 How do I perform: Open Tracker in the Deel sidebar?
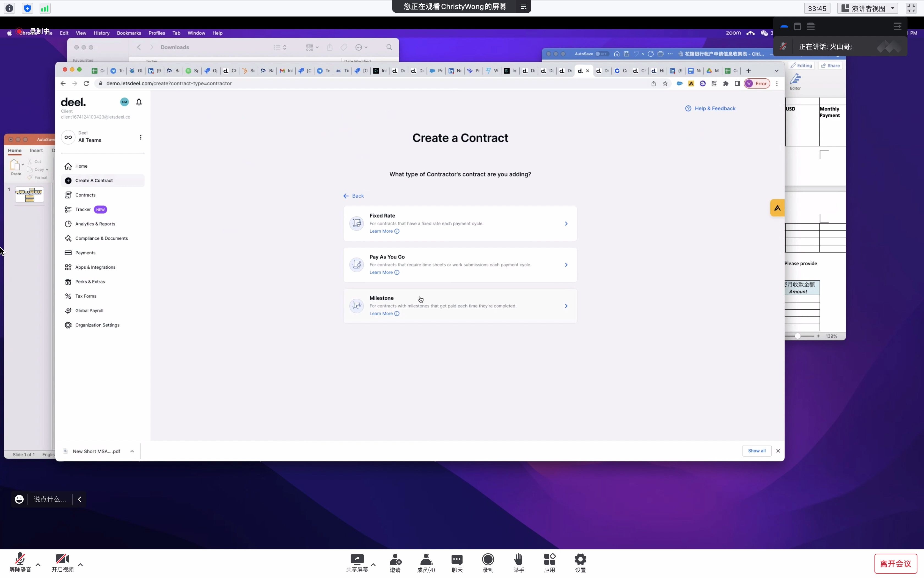pos(103,209)
